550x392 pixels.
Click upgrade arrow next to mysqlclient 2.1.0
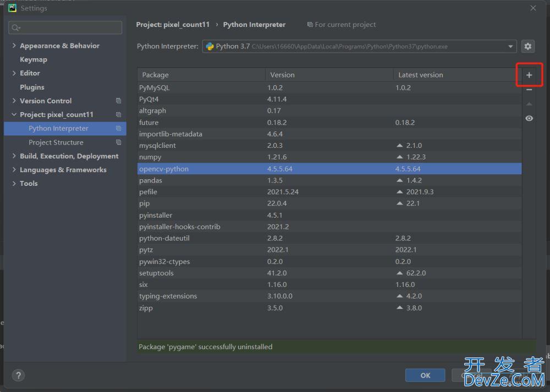(399, 146)
